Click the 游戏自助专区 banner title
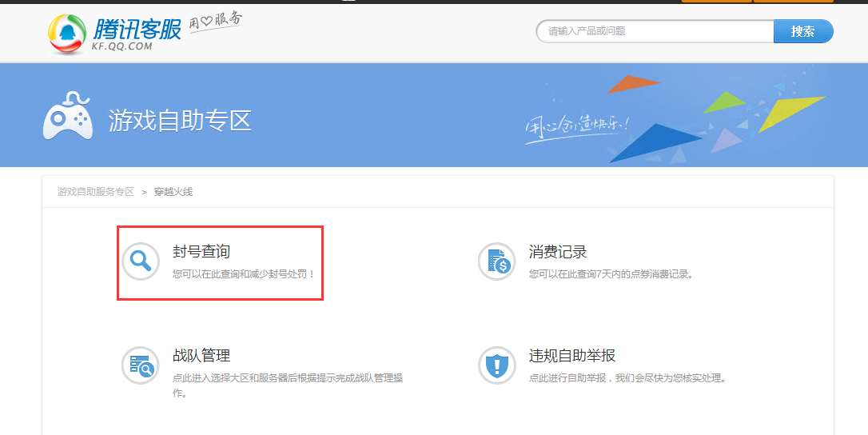Viewport: 868px width, 435px height. tap(180, 120)
